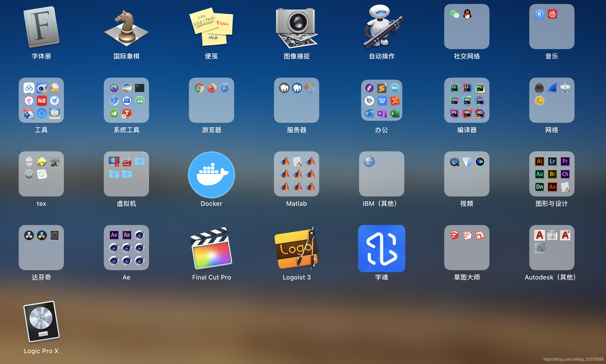Open the Font Book (字体册) app
This screenshot has height=364, width=606.
coord(41,27)
